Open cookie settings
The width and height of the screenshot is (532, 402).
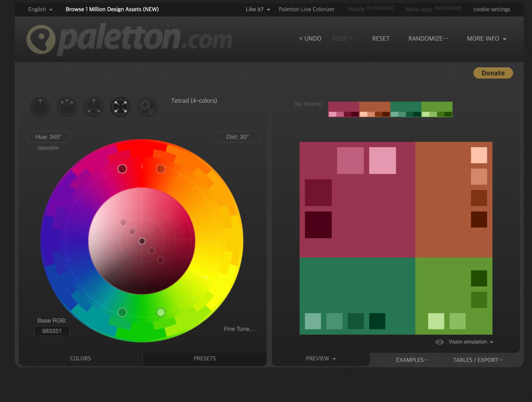[492, 9]
